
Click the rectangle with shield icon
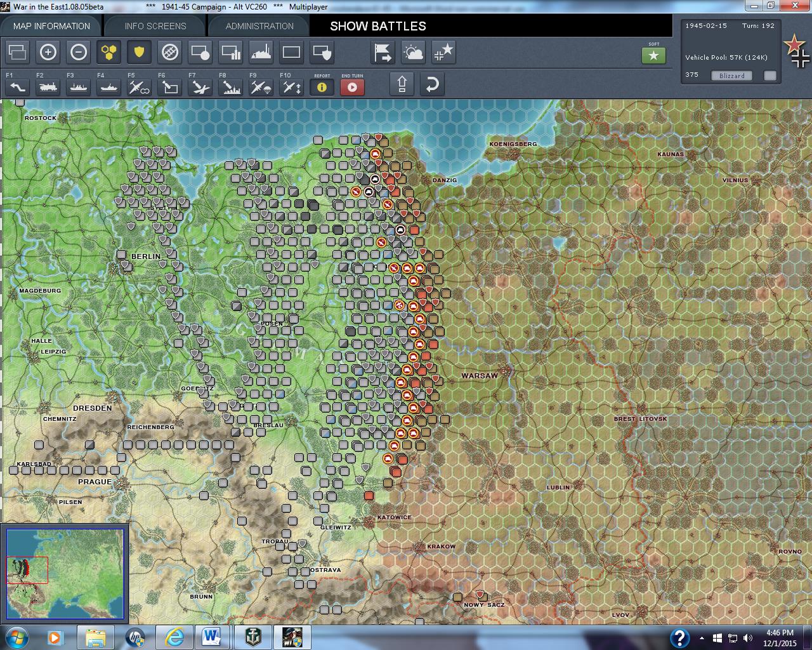point(322,52)
